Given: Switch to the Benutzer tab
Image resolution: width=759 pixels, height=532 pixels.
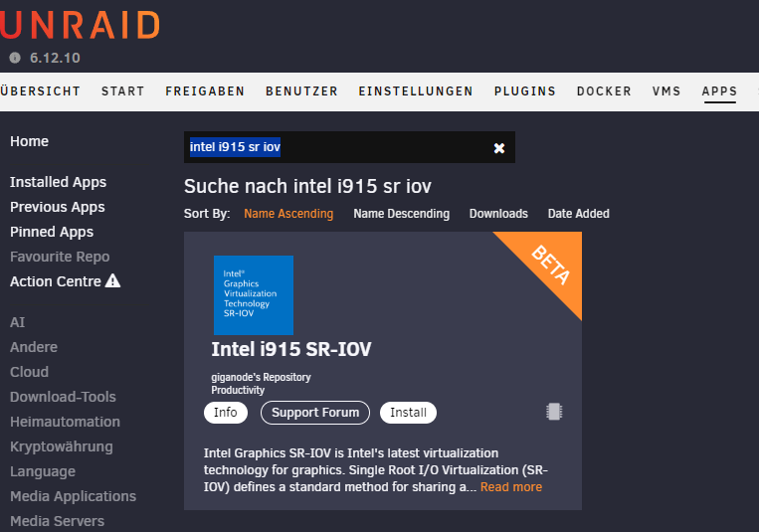Looking at the screenshot, I should pyautogui.click(x=301, y=91).
